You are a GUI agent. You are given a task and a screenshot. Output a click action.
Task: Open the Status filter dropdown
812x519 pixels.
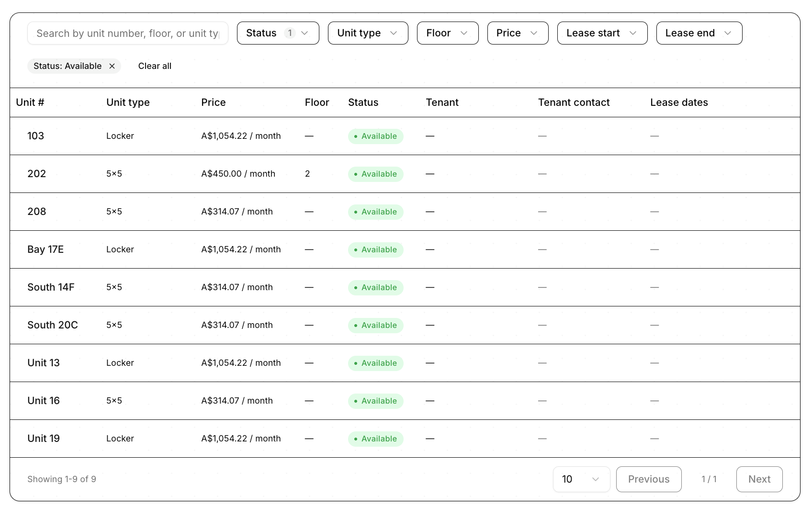pyautogui.click(x=278, y=33)
